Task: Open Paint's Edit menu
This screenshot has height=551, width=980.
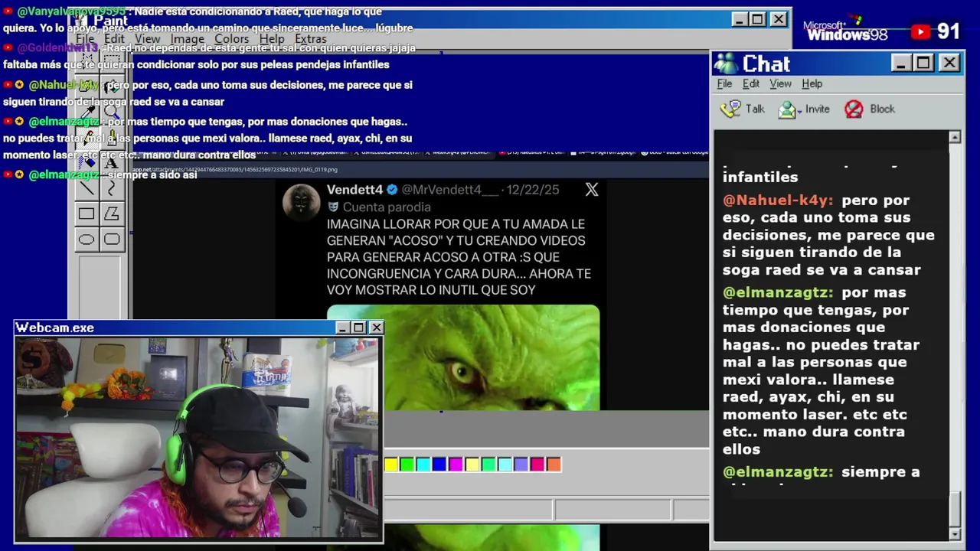Action: pyautogui.click(x=114, y=39)
